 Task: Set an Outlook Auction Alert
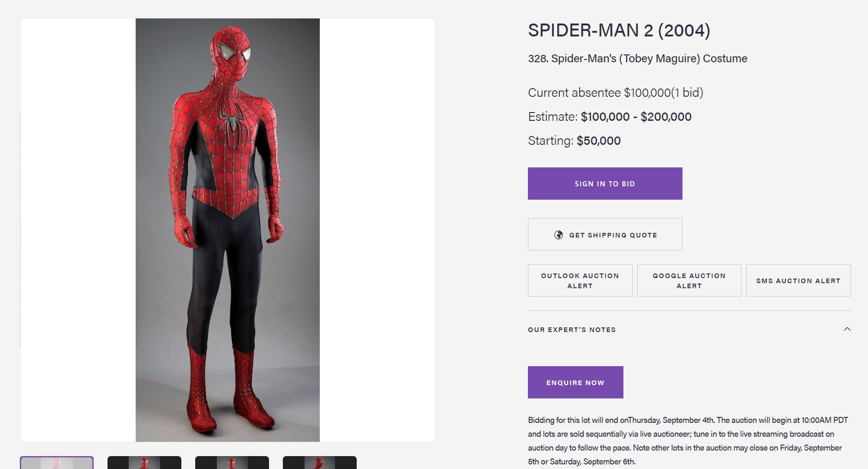(580, 280)
